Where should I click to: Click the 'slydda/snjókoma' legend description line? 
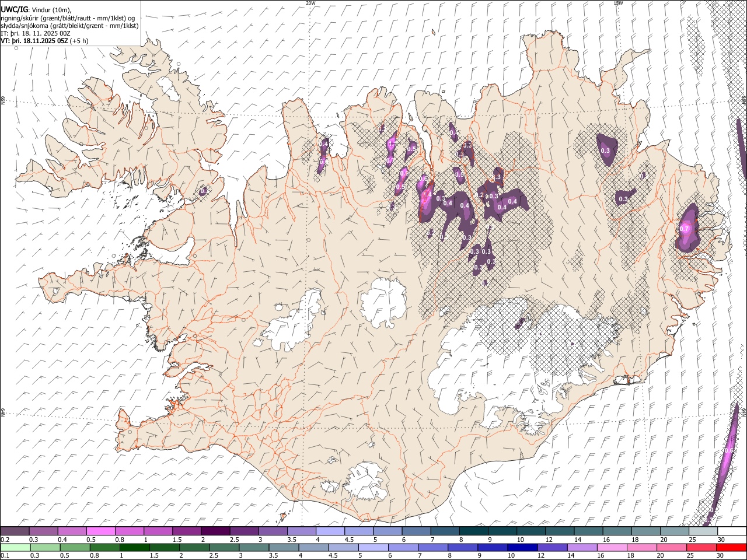pyautogui.click(x=69, y=26)
